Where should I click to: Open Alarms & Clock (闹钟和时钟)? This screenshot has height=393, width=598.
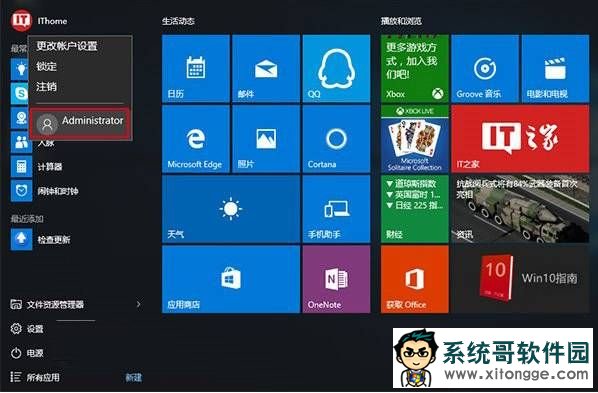(x=44, y=191)
